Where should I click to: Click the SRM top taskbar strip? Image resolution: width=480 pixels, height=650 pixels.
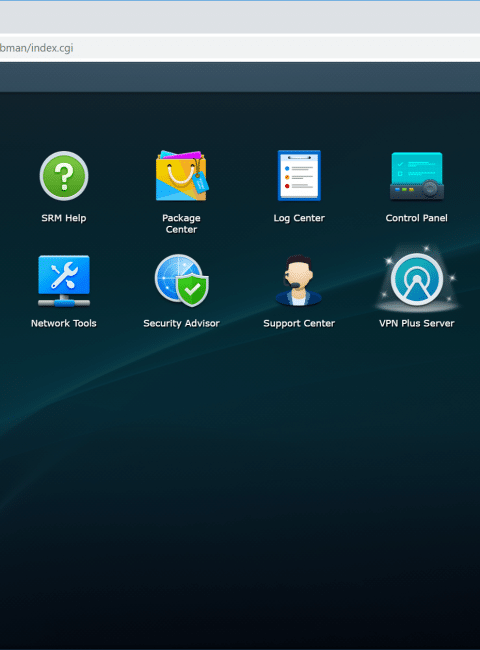tap(240, 77)
